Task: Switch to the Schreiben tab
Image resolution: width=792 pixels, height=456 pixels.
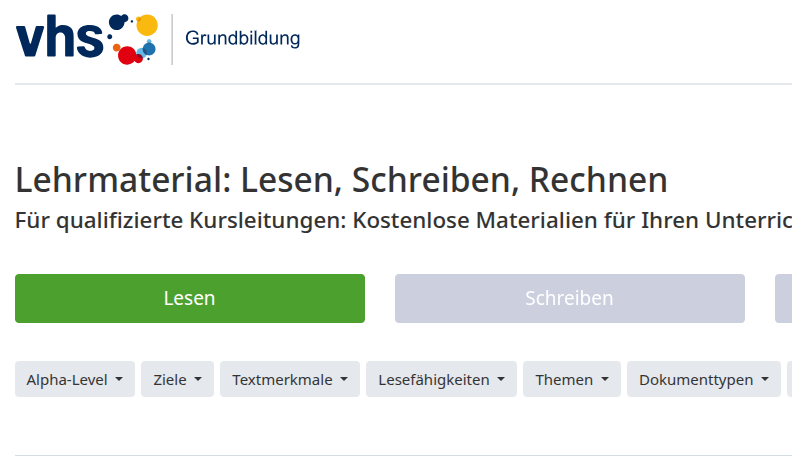Action: click(569, 298)
